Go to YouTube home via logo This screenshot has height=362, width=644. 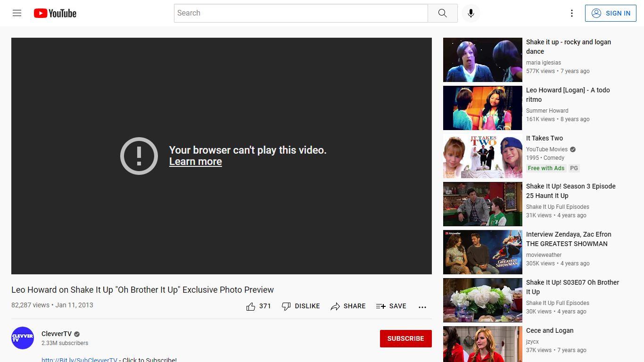(55, 13)
